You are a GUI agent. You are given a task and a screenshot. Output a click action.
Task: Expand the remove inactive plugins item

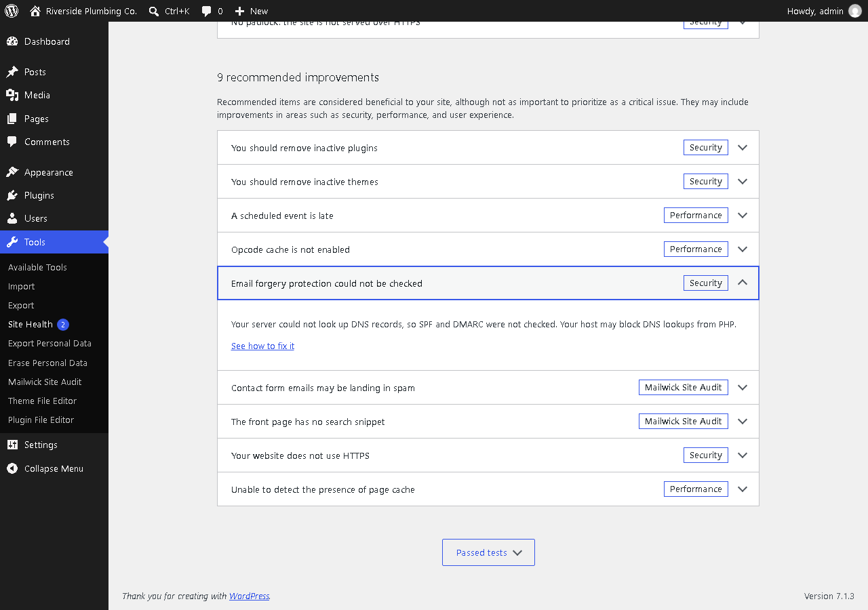(488, 148)
